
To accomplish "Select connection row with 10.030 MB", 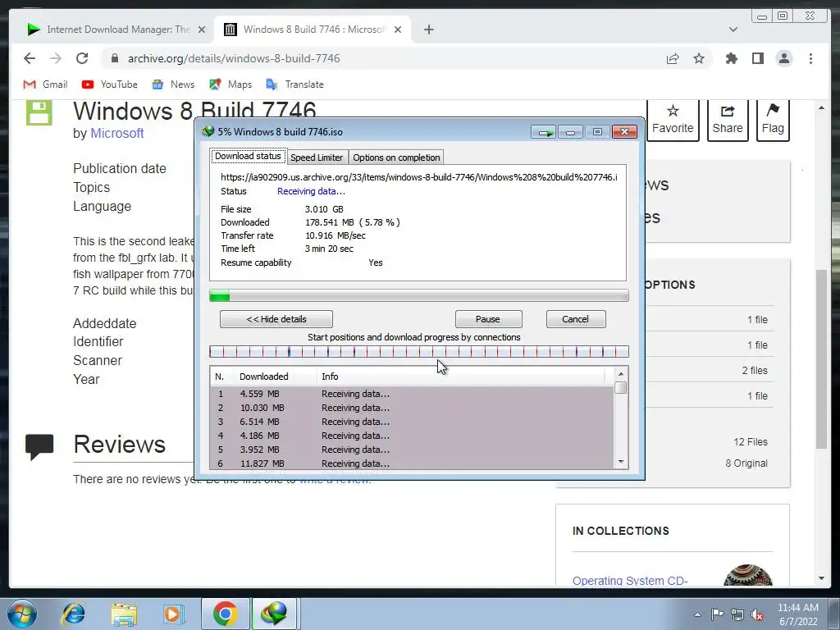I will tap(412, 408).
